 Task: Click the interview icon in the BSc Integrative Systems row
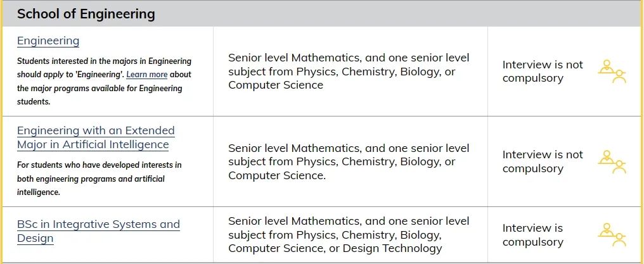[x=612, y=234]
